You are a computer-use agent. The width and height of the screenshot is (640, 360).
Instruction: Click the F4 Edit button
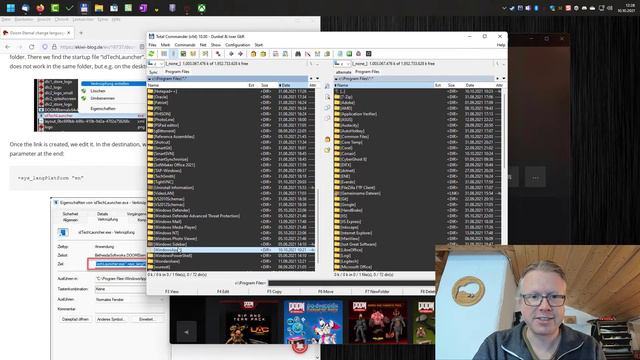[223, 291]
